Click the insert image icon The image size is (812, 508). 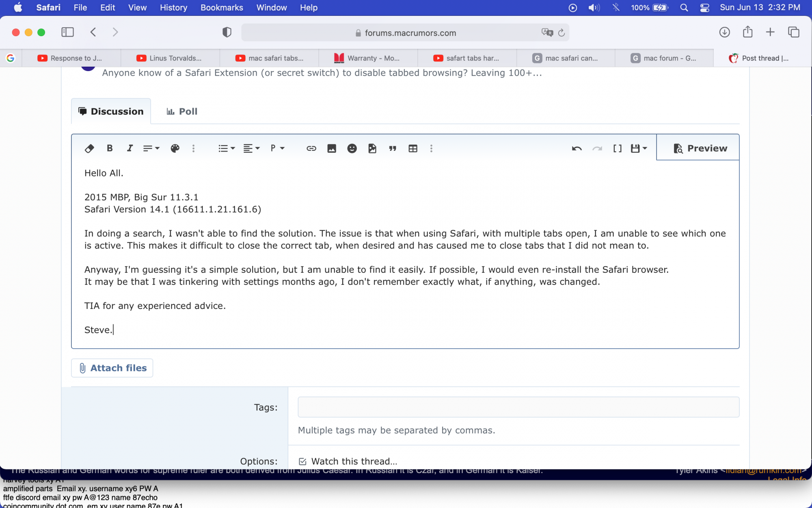(331, 148)
